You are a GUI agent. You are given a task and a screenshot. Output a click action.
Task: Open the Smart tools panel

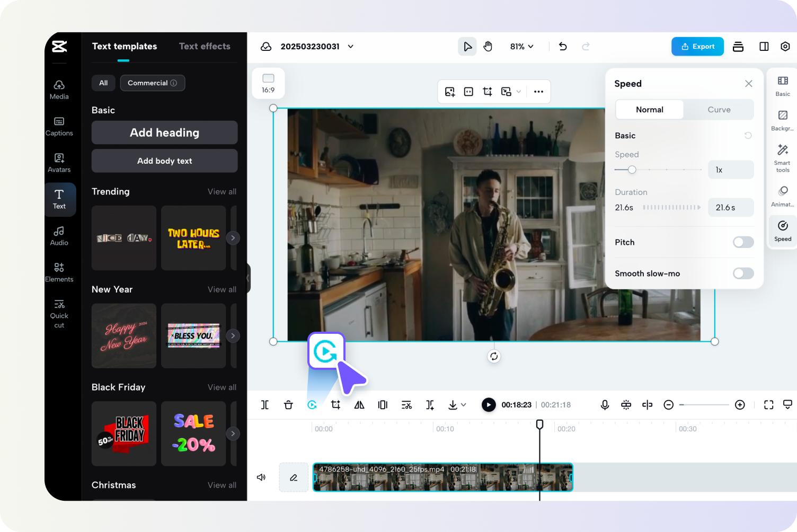[783, 158]
